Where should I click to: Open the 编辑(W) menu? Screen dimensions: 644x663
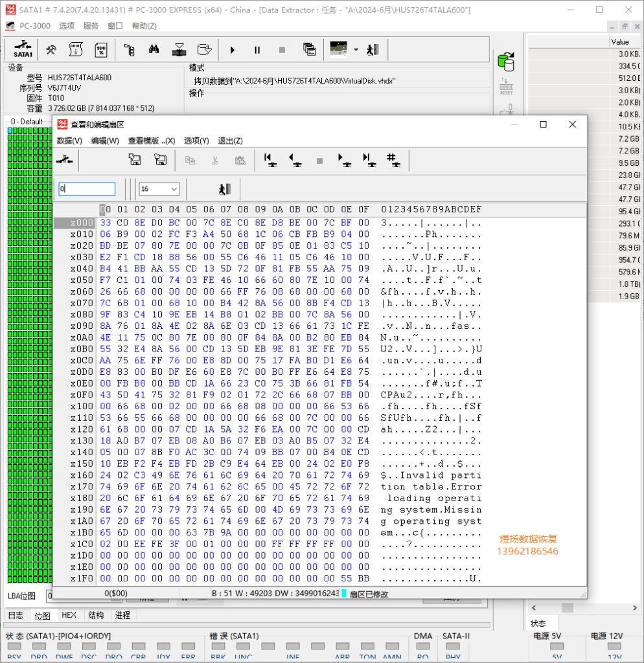click(106, 140)
